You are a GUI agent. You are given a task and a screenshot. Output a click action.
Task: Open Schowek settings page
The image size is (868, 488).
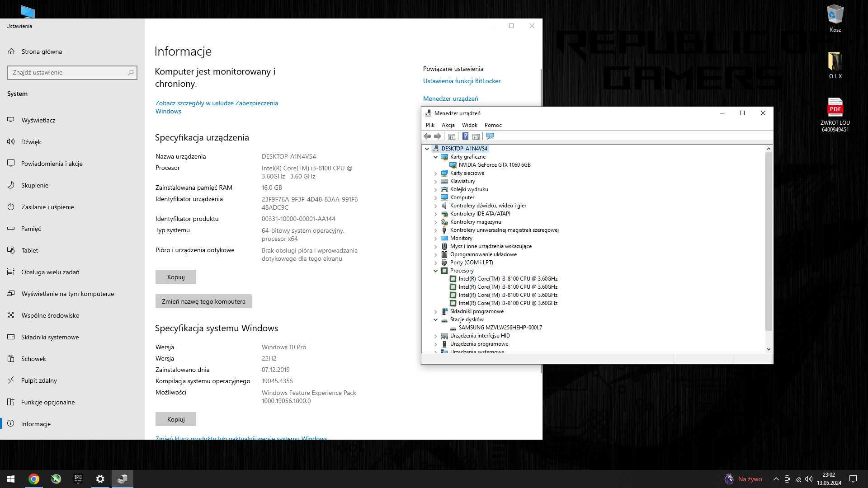[72, 359]
